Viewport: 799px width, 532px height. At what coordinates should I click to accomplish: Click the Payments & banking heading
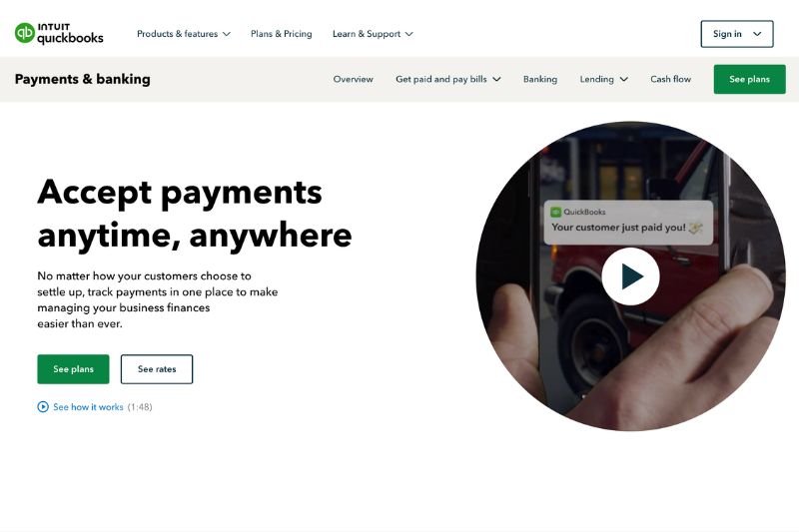tap(83, 80)
